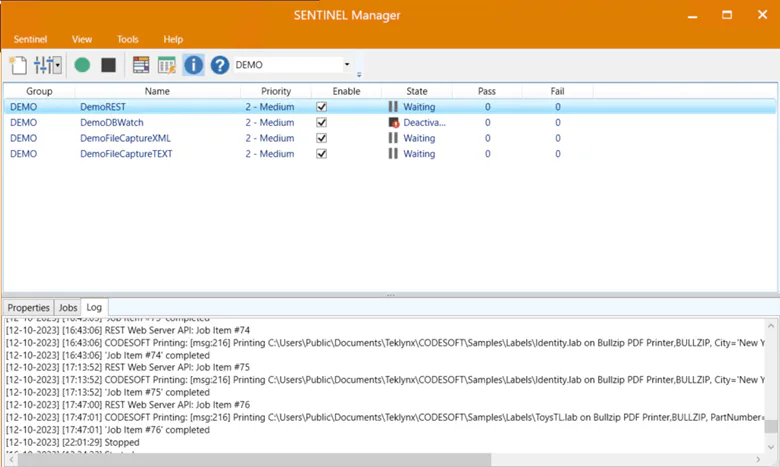Click the waiting pause icon for DemoFileCaptureXML
This screenshot has width=780, height=467.
pos(393,138)
